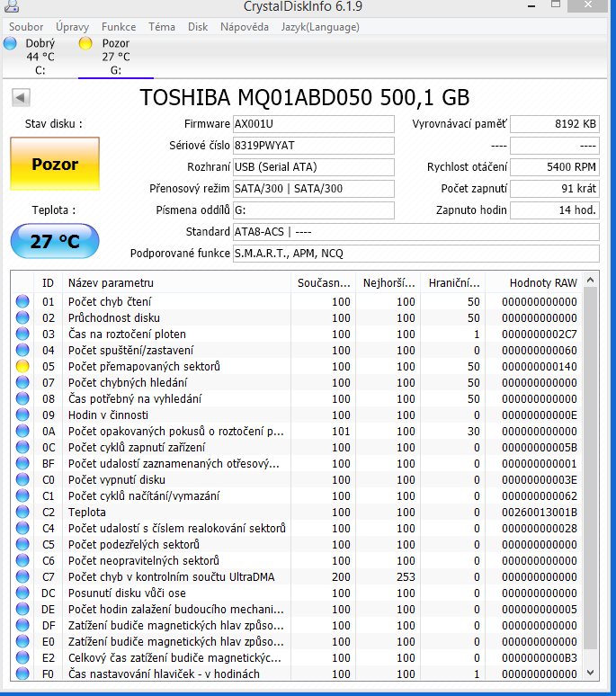Select 'Počet přemapovaných sektorů' row text
The height and width of the screenshot is (696, 616).
click(x=144, y=367)
